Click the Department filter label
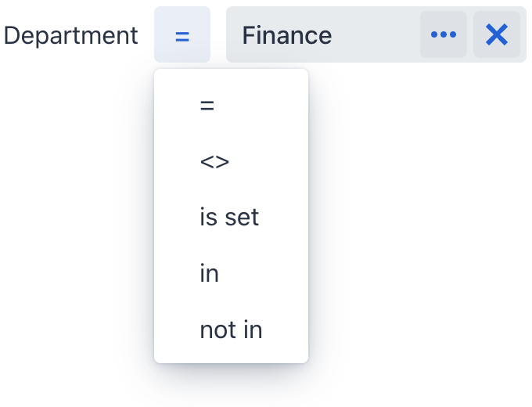 coord(71,35)
